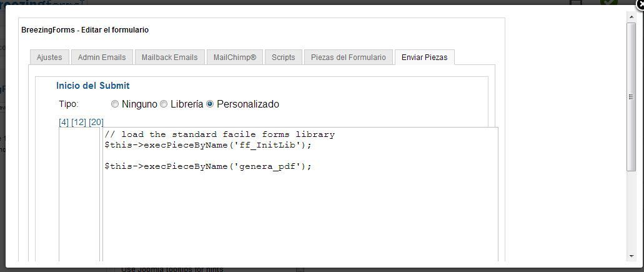This screenshot has width=644, height=272.
Task: Click the line-number gutter beside code
Action: 79,194
